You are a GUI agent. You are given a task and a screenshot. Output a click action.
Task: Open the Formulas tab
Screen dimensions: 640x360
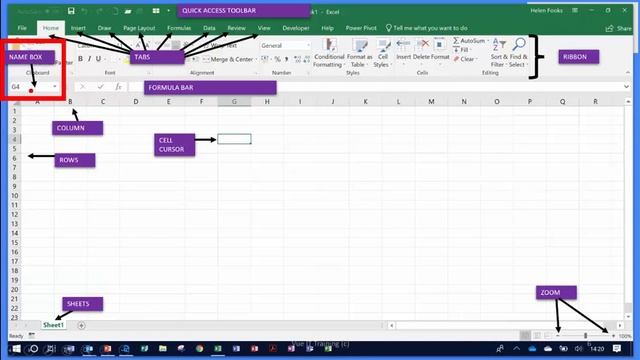coord(179,28)
